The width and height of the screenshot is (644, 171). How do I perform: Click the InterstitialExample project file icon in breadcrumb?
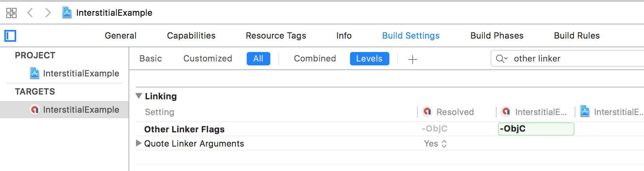coord(67,13)
